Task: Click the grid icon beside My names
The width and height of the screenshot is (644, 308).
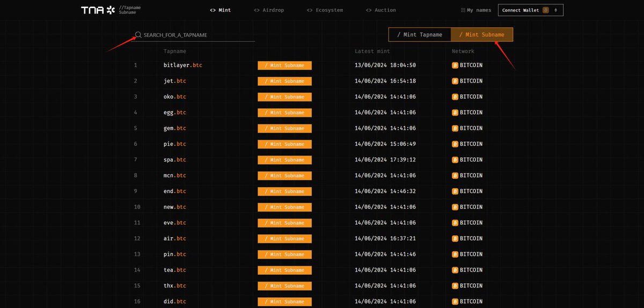Action: (463, 10)
